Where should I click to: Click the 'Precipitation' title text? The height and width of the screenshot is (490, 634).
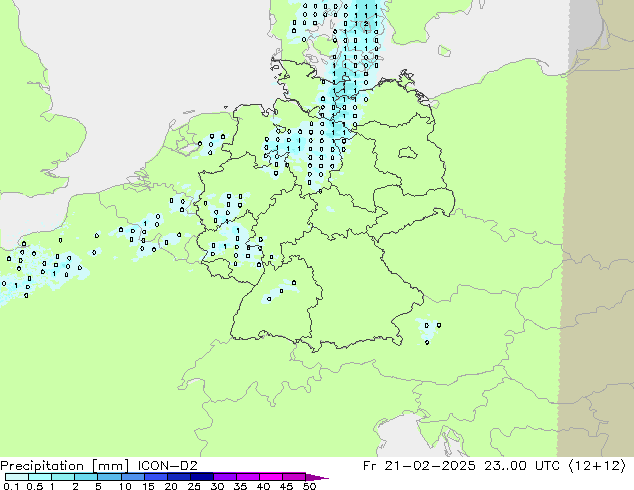pos(42,466)
